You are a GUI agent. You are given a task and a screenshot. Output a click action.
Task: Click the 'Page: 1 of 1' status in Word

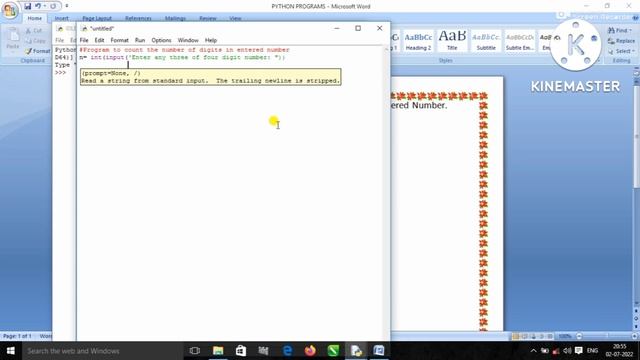[x=17, y=336]
